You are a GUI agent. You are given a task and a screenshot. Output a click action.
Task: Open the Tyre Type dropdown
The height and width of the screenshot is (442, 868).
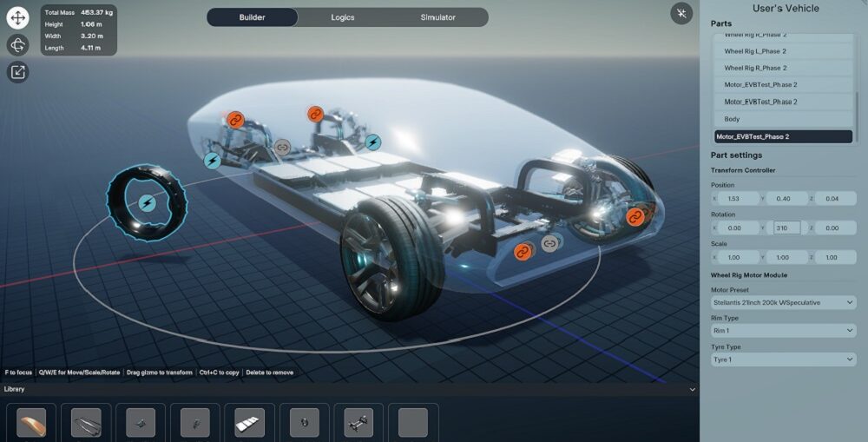click(x=783, y=360)
